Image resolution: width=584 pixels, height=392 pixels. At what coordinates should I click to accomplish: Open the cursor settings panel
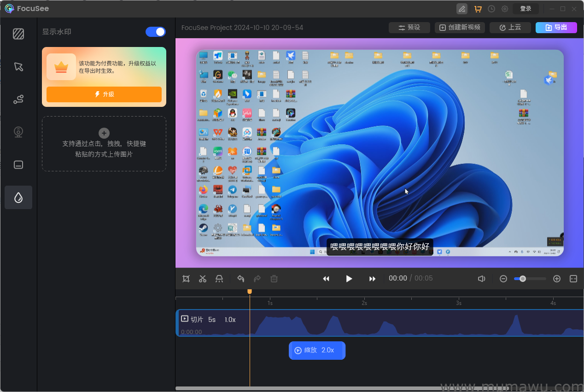pyautogui.click(x=18, y=67)
